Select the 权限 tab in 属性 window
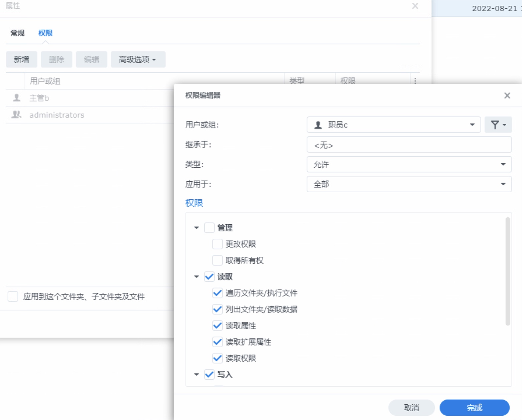The height and width of the screenshot is (420, 522). pos(45,33)
